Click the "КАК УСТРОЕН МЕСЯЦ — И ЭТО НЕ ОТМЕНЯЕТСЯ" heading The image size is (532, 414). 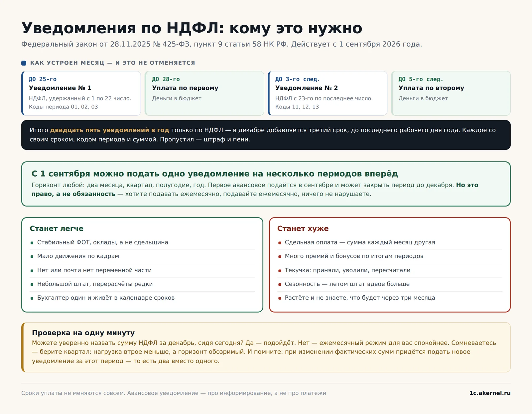pos(112,63)
